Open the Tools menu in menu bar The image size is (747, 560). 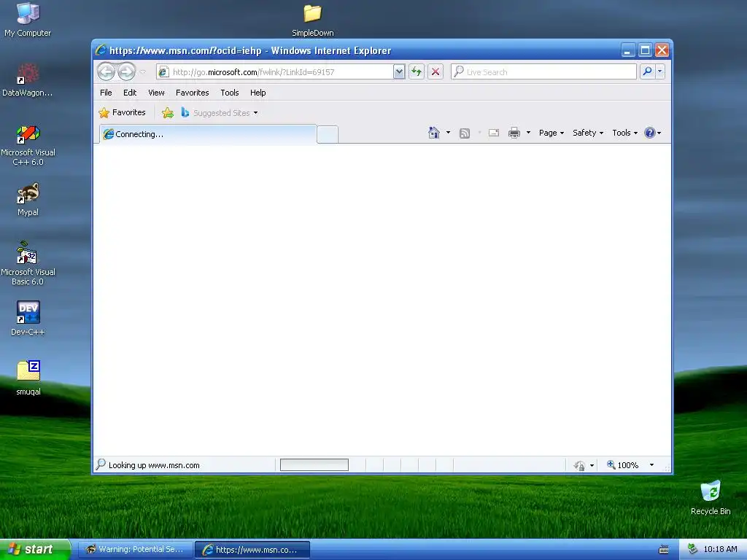(x=229, y=93)
